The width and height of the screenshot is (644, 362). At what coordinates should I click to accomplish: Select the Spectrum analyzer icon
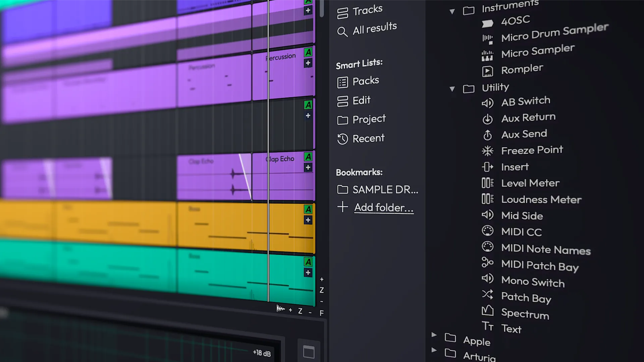tap(487, 310)
